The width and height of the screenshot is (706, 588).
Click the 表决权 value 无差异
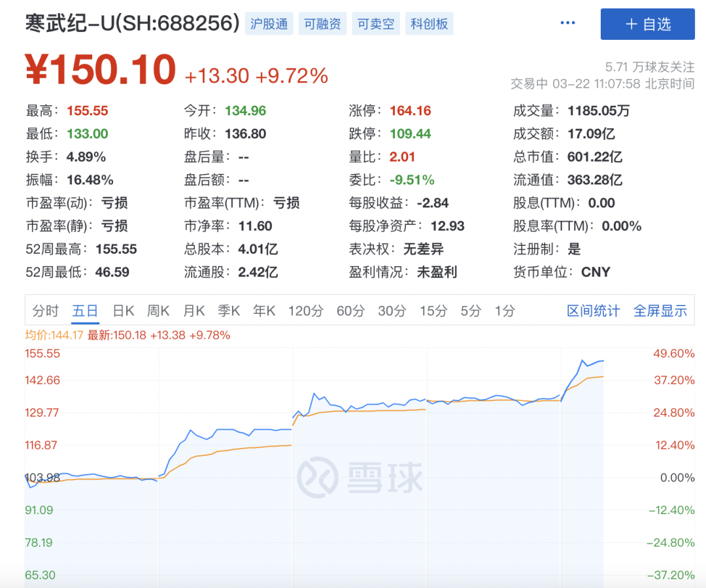pyautogui.click(x=423, y=249)
